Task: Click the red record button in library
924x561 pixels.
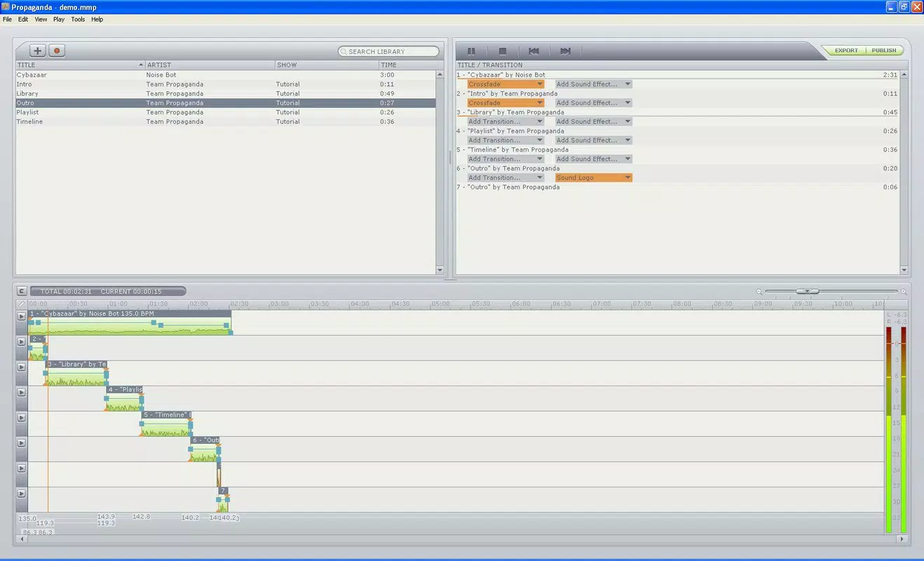Action: [57, 50]
